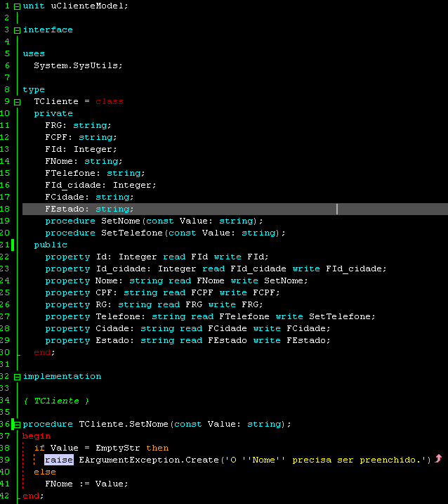Click line number 21 beside the green change bar
This screenshot has width=448, height=504.
click(5, 245)
